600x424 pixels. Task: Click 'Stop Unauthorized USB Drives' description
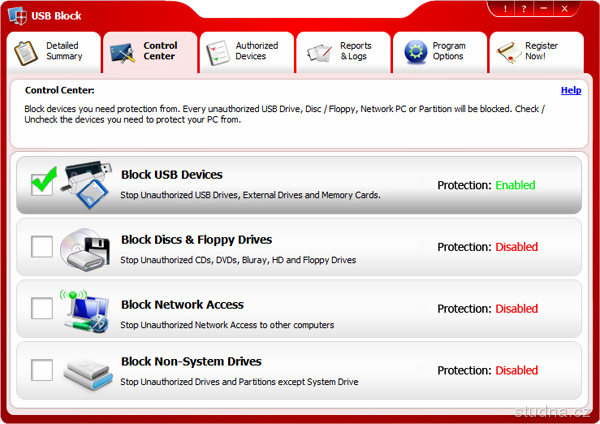click(250, 195)
